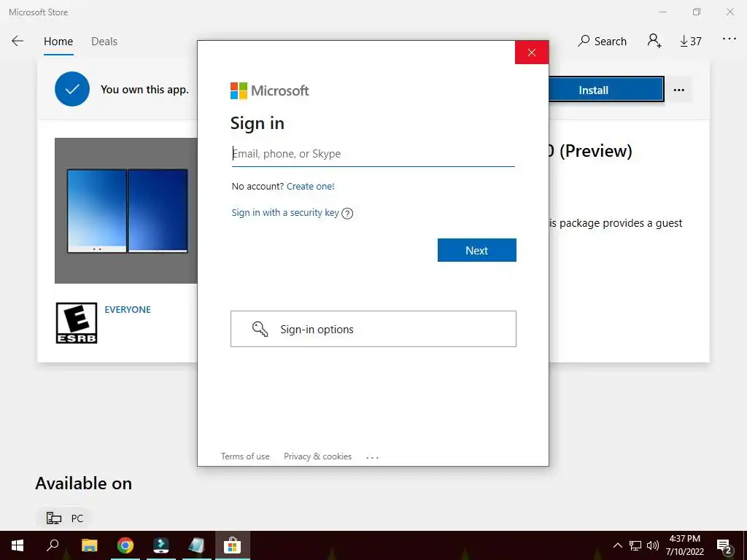
Task: Open taskbar search magnifier
Action: click(53, 545)
